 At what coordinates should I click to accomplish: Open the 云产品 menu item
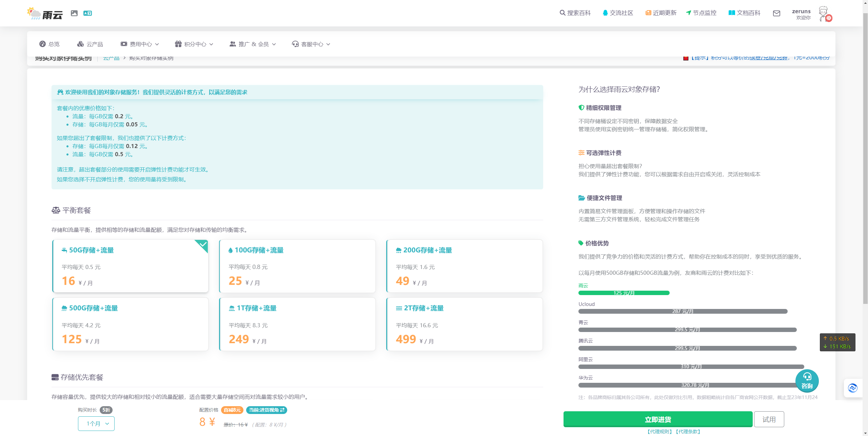pyautogui.click(x=90, y=44)
